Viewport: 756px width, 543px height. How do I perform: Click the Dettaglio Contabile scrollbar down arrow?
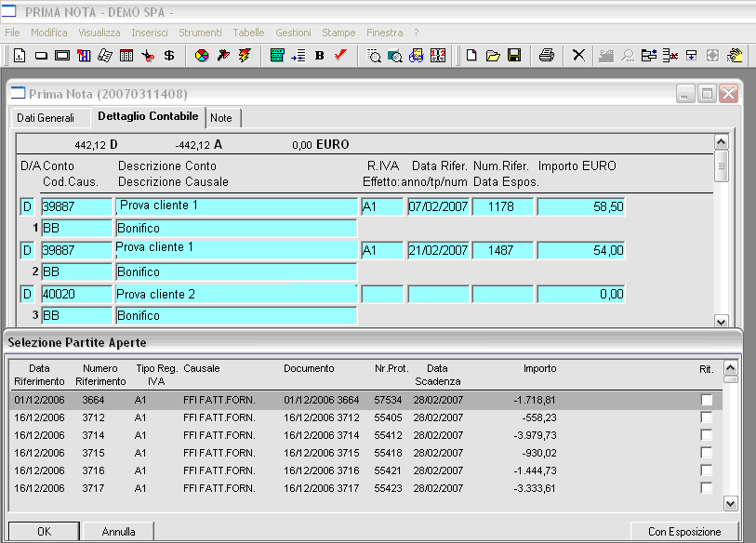click(722, 322)
